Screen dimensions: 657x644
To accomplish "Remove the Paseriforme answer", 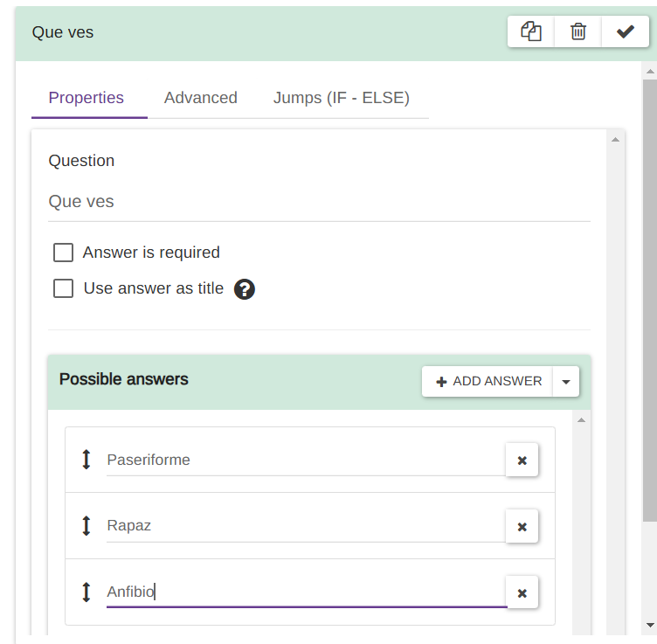I will (522, 460).
